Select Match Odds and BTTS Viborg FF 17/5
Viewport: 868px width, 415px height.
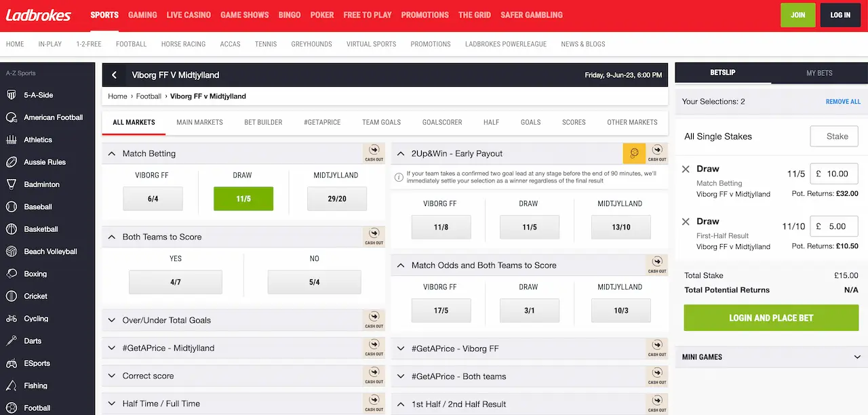[x=441, y=311]
